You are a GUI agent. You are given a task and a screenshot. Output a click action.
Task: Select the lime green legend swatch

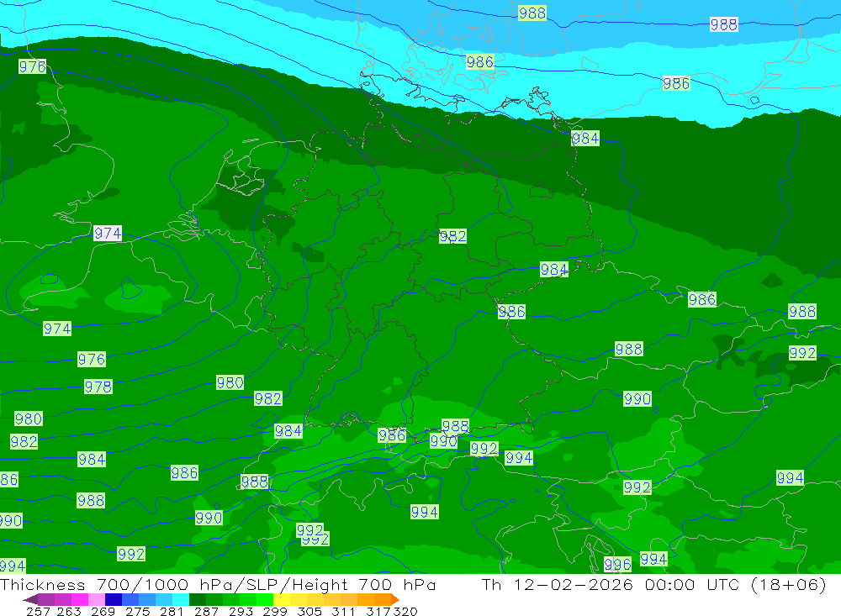265,599
